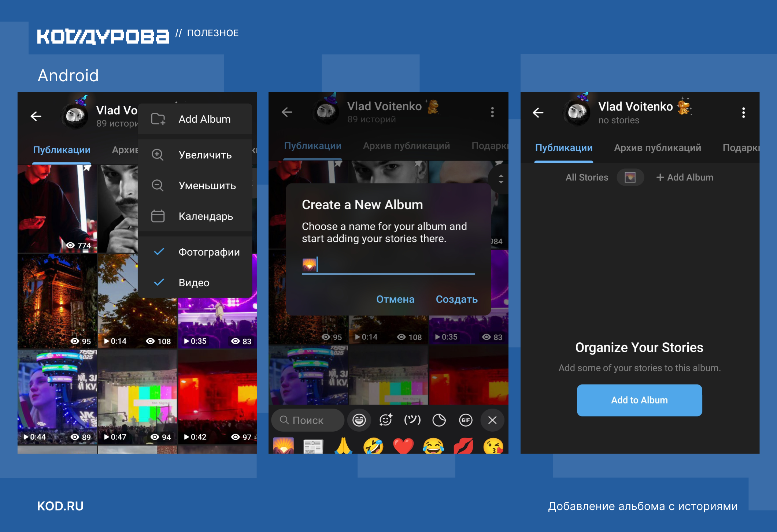Insert the sunrise emoji in emoji row

[x=284, y=446]
